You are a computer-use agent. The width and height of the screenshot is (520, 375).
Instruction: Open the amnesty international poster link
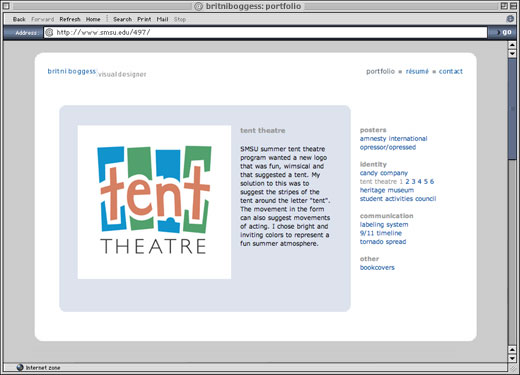click(x=393, y=138)
